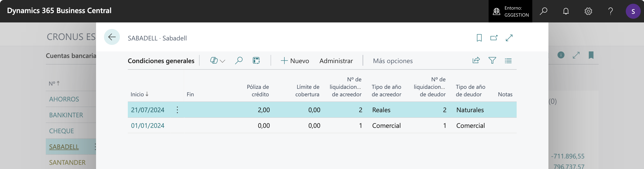
Task: Open notifications bell
Action: click(566, 11)
